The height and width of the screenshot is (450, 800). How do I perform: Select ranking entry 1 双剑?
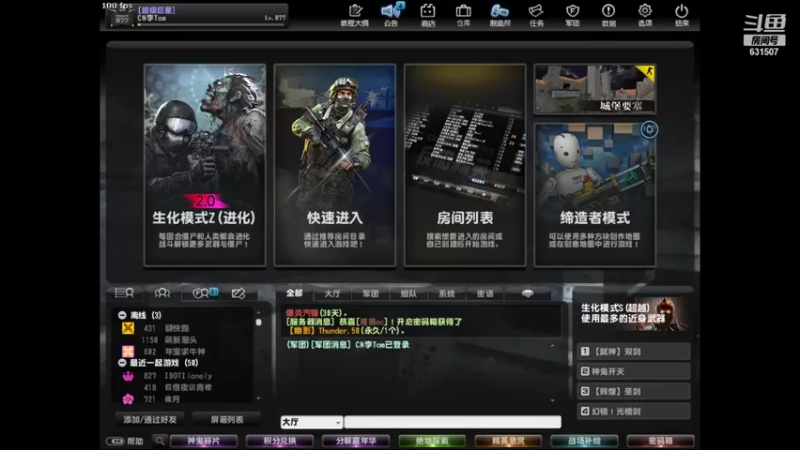coord(634,352)
